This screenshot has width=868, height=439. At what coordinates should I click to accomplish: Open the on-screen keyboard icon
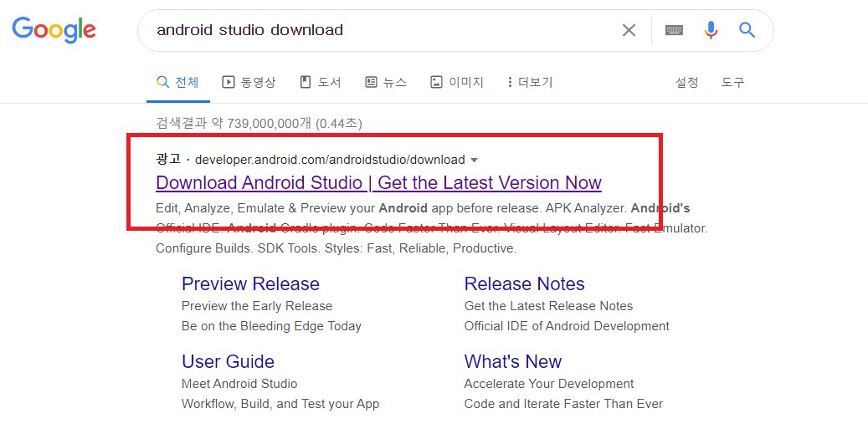pos(674,30)
